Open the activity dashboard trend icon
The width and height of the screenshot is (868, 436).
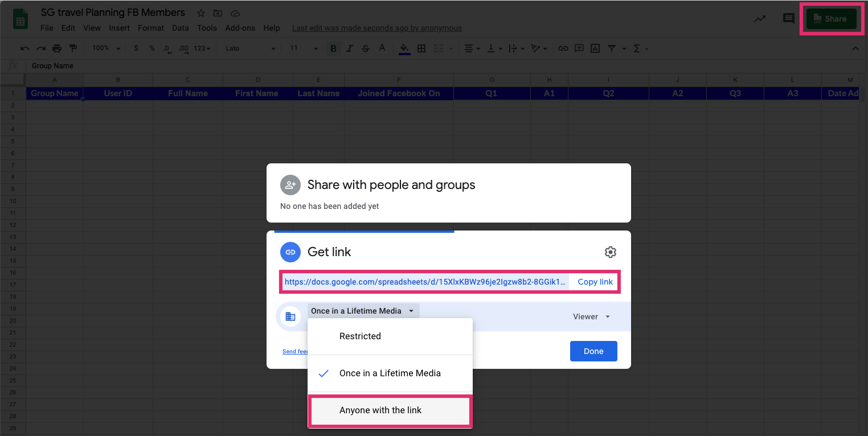(x=760, y=19)
